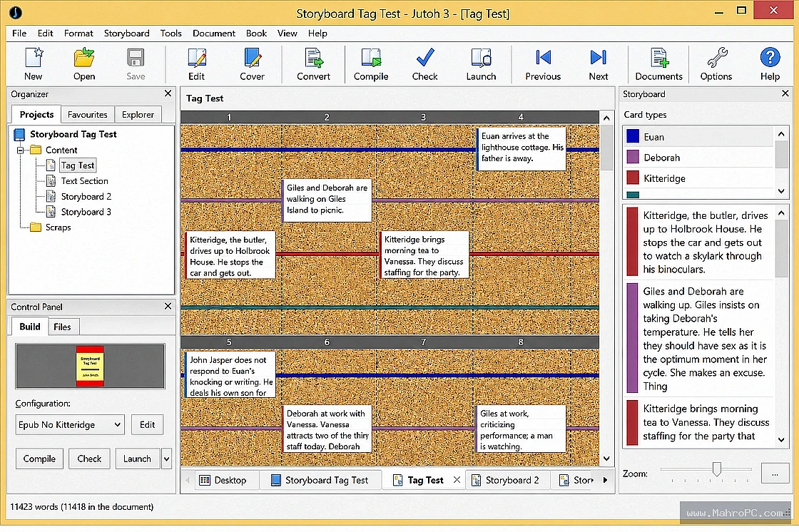Open Options wrench icon
The image size is (799, 532).
coord(716,63)
